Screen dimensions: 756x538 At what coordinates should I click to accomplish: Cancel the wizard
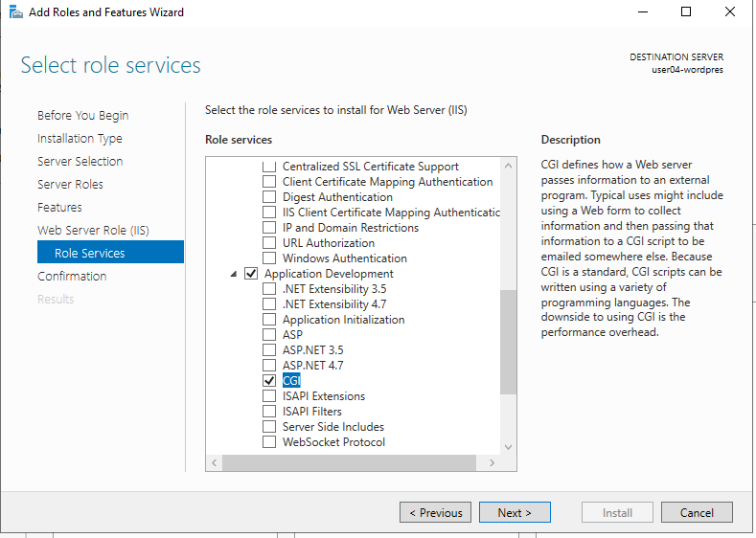697,512
